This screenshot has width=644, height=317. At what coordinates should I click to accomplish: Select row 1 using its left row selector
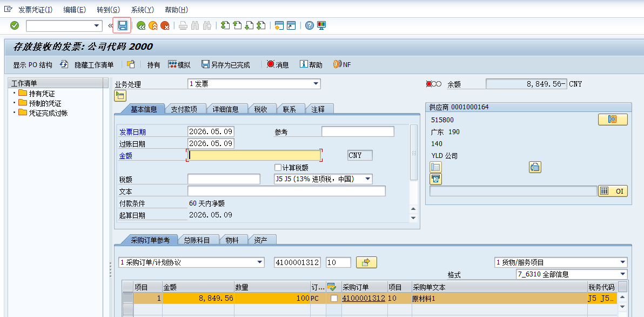(128, 298)
